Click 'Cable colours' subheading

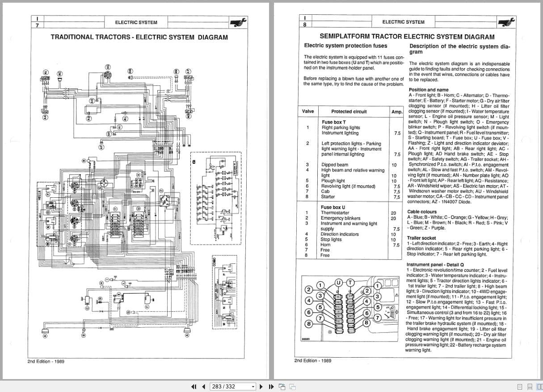pyautogui.click(x=422, y=212)
